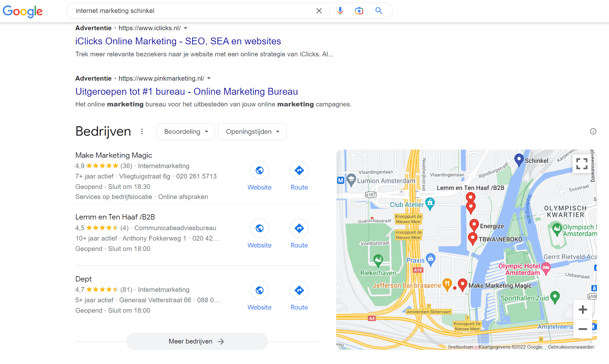
Task: Open the Website globe for Make Marketing Magic
Action: point(259,170)
